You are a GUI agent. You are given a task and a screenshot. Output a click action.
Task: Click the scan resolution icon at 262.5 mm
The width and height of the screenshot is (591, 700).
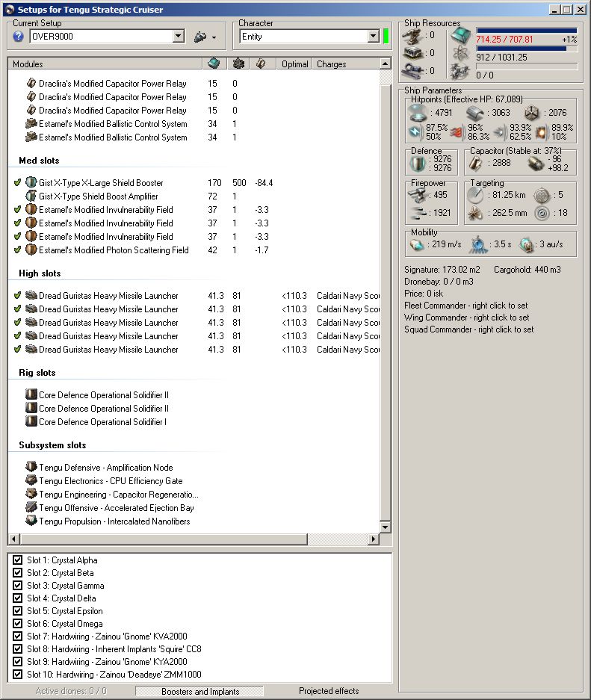coord(475,214)
